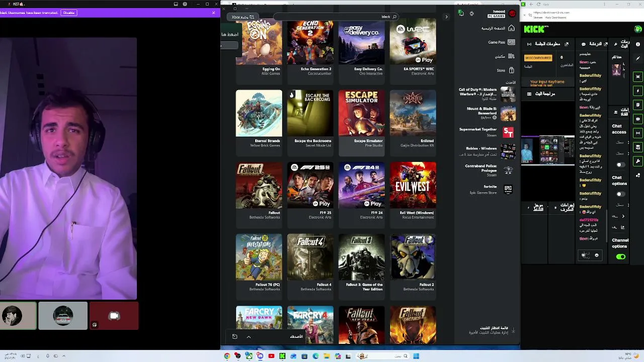Select the Fallout Bethesda game cover

(x=259, y=185)
